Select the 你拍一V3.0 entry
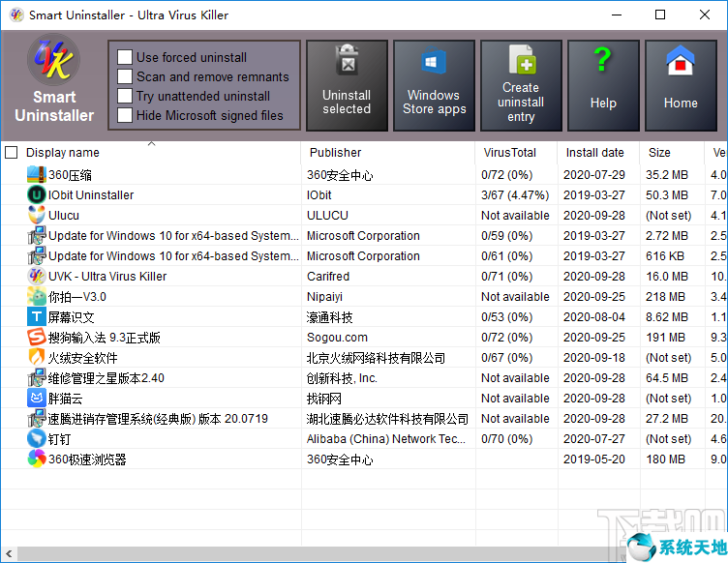The width and height of the screenshot is (728, 563). (77, 297)
